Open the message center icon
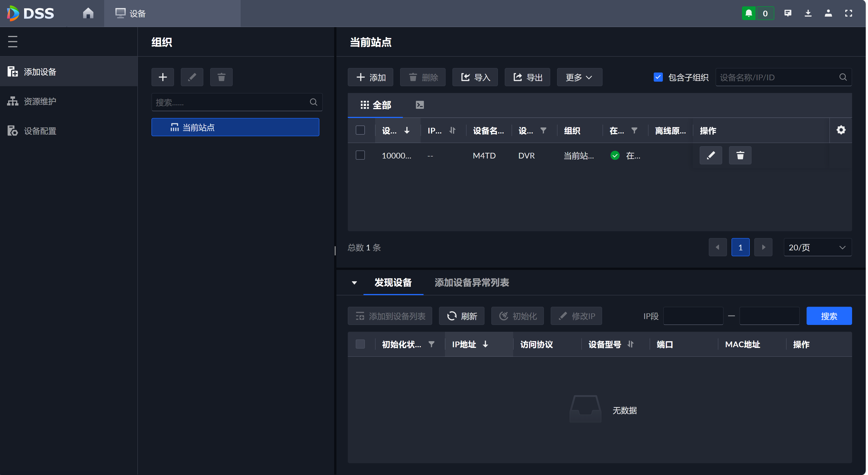This screenshot has height=475, width=868. tap(788, 13)
